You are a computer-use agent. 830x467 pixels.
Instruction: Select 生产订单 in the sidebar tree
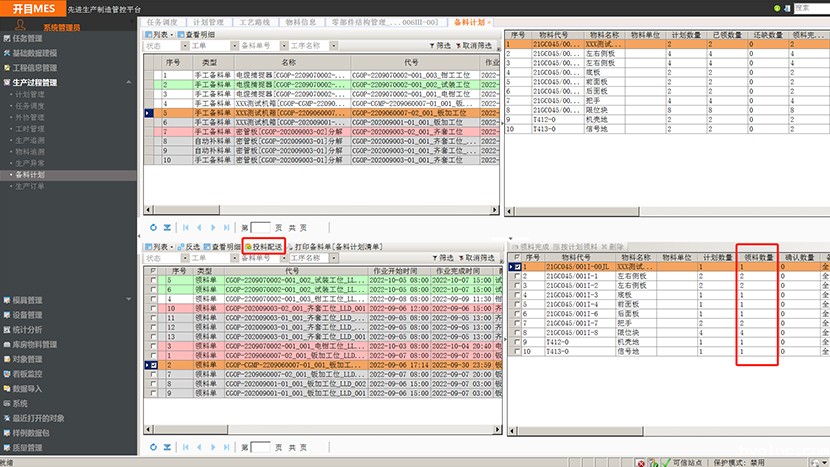pos(30,186)
